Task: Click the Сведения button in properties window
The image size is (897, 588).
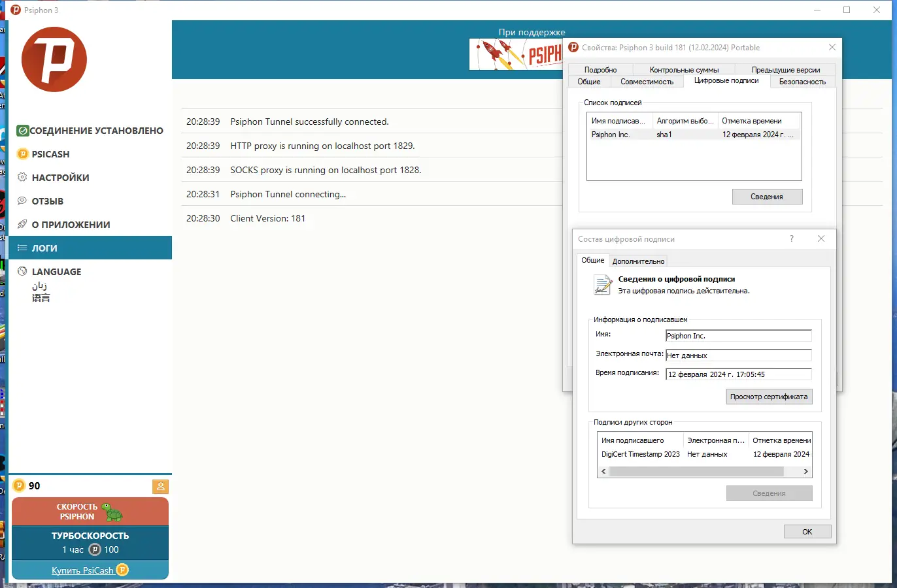Action: 767,197
